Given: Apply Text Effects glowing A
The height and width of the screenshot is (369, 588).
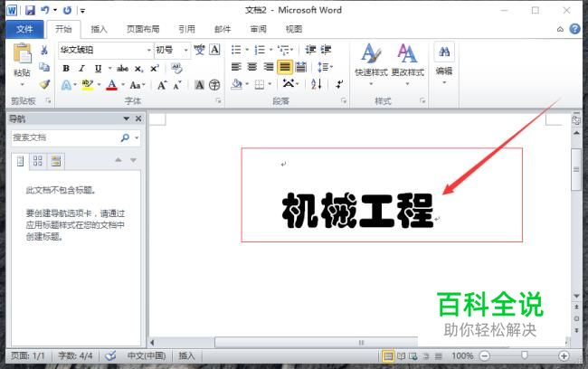Looking at the screenshot, I should coord(66,85).
